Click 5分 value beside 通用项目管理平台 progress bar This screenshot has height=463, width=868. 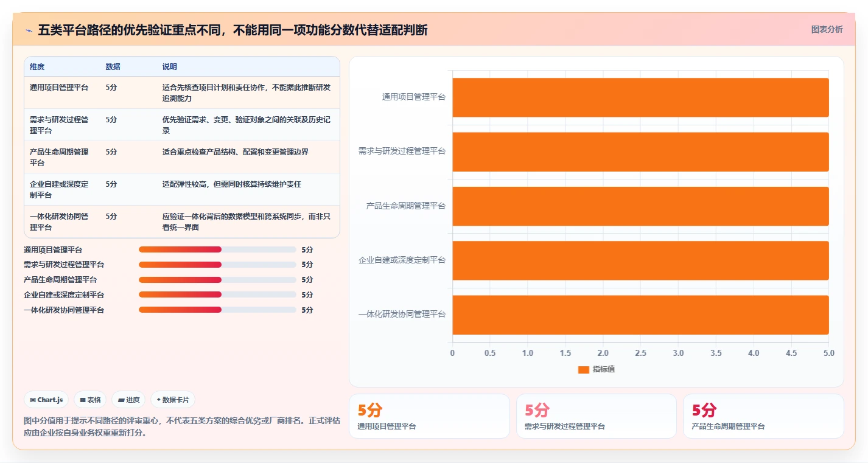(307, 249)
